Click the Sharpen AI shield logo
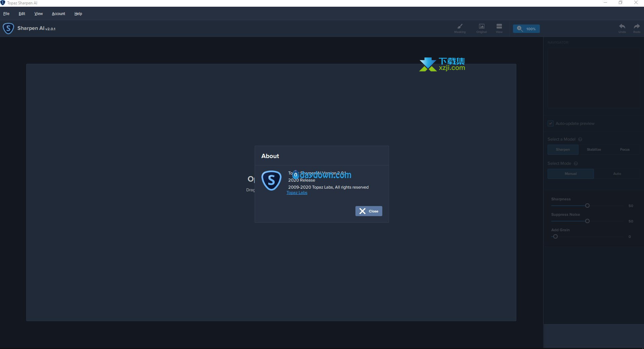Viewport: 644px width, 349px height. click(x=8, y=29)
